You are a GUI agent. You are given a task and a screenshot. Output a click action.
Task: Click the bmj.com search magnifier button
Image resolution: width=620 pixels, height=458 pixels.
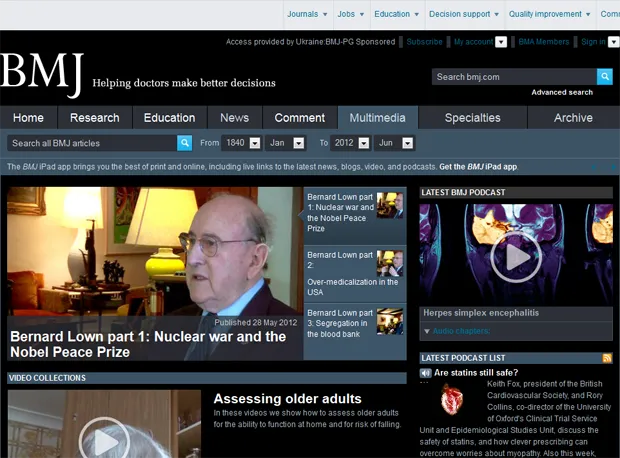coord(605,77)
